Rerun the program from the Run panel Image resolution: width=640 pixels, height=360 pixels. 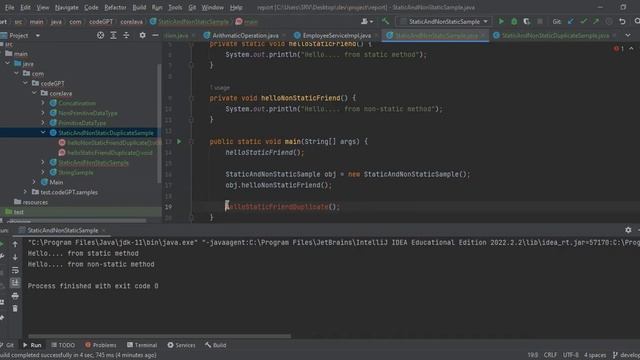pyautogui.click(x=2, y=244)
